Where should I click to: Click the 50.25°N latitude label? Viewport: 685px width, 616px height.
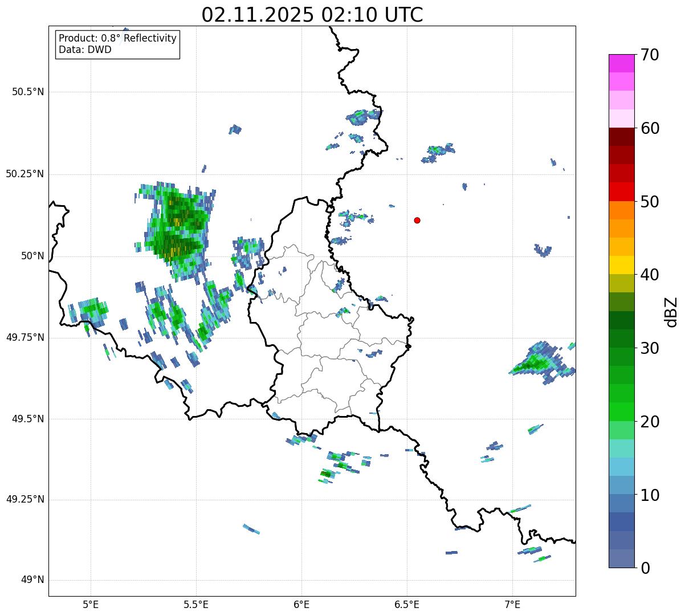tap(25, 174)
